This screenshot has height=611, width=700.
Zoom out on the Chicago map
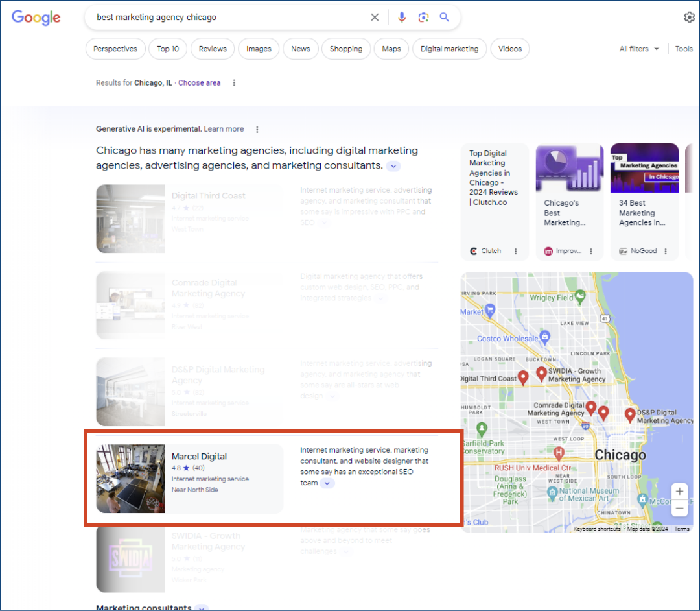(679, 509)
